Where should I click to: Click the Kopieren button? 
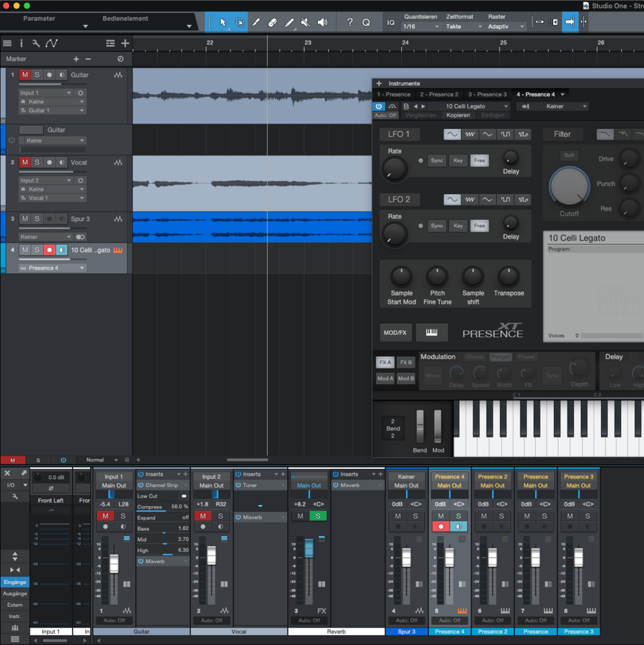(x=458, y=116)
